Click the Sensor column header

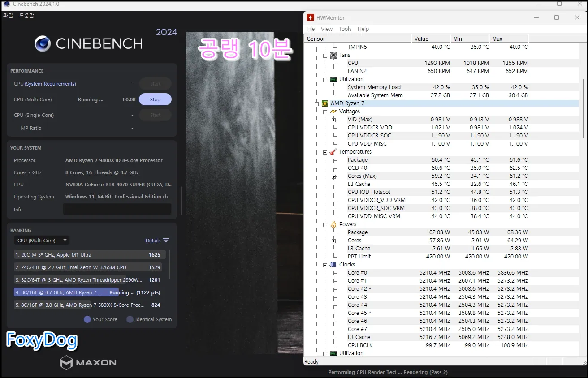click(358, 39)
